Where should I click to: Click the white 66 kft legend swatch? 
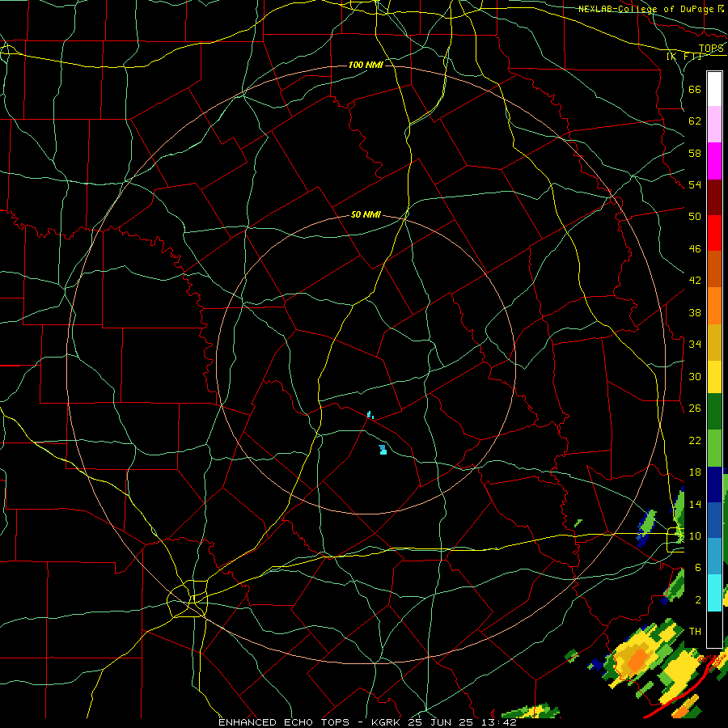click(714, 89)
